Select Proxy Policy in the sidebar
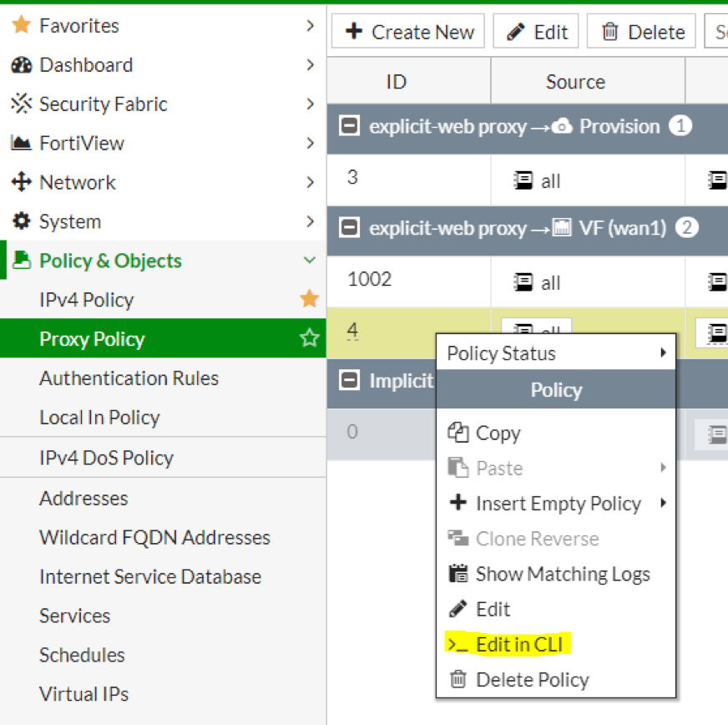This screenshot has width=728, height=725. [163, 338]
